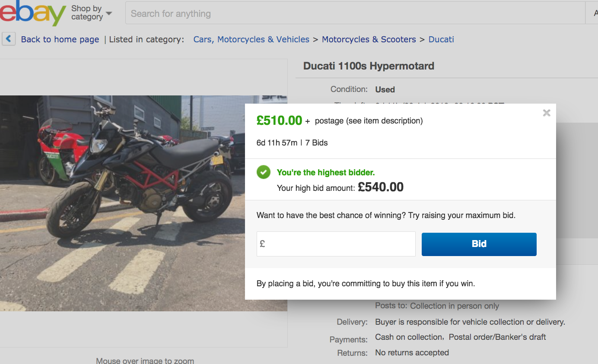Click the back arrow icon

(x=9, y=39)
